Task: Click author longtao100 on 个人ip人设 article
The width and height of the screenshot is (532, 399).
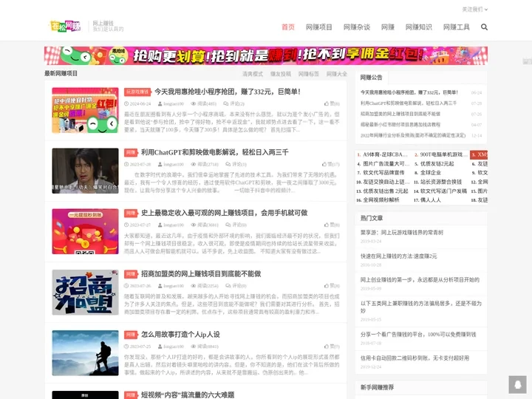Action: tap(171, 347)
